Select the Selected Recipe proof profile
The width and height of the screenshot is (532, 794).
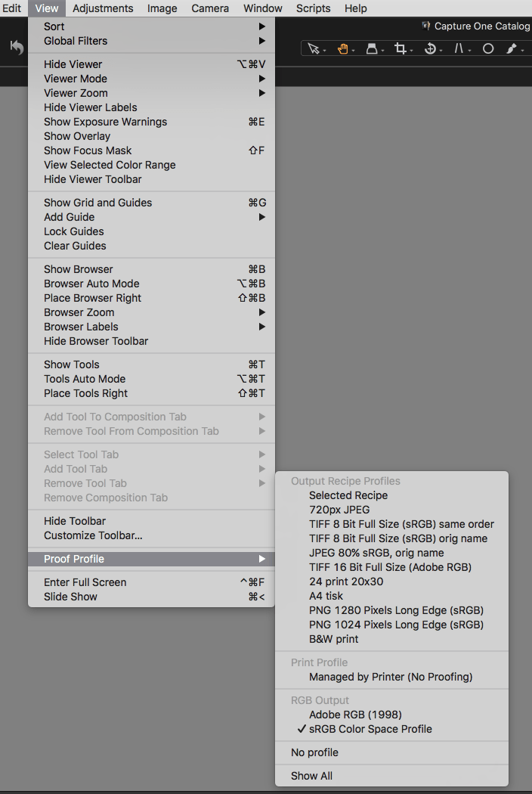[391, 495]
